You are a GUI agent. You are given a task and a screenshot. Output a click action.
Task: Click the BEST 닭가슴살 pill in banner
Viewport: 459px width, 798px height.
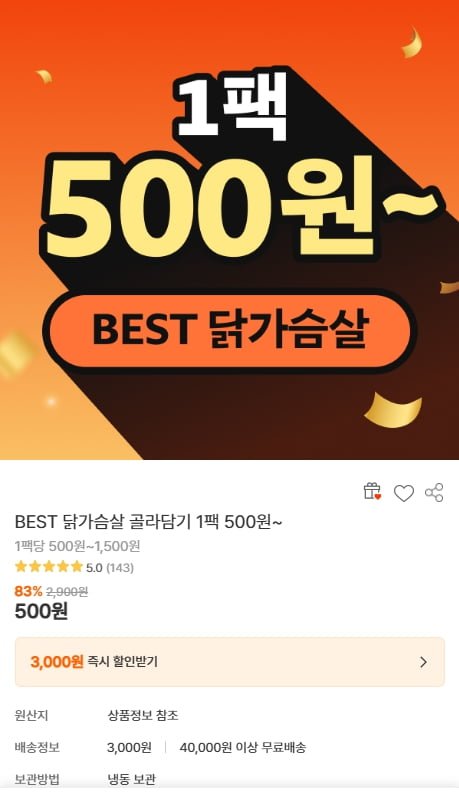[229, 330]
